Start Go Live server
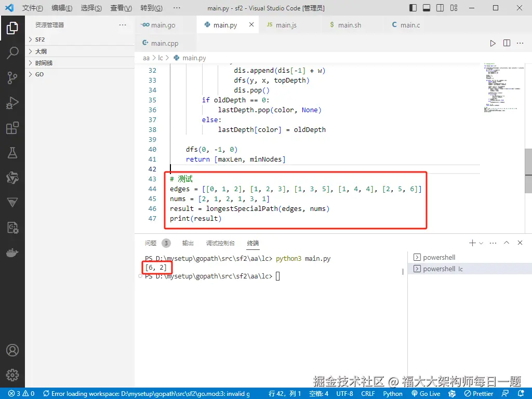The height and width of the screenshot is (399, 532). 426,394
